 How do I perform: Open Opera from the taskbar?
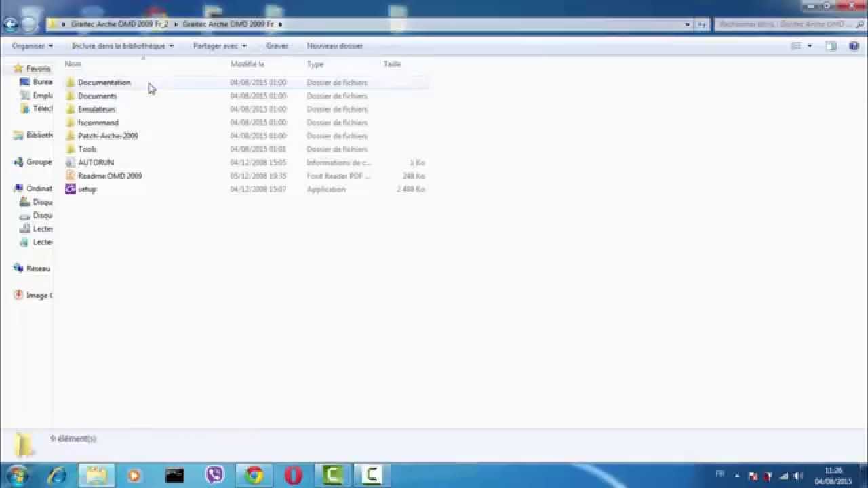click(294, 475)
